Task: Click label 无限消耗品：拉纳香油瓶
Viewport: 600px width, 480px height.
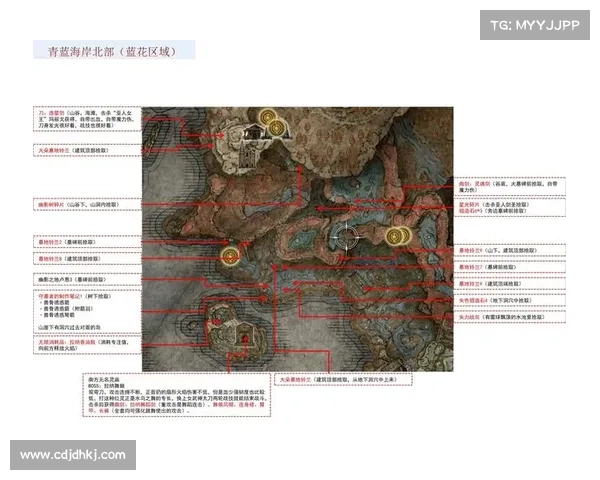Action: 66,342
